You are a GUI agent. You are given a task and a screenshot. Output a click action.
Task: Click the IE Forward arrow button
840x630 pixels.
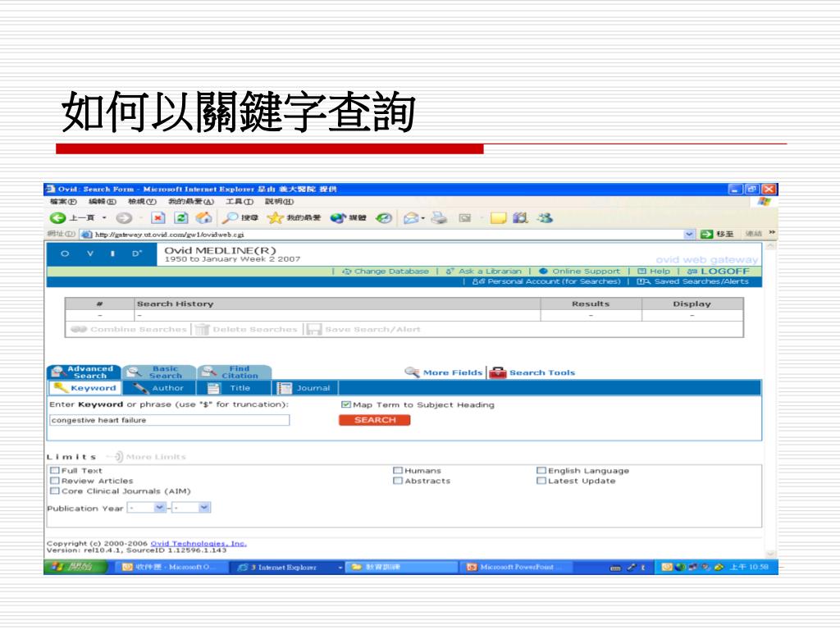tap(124, 218)
